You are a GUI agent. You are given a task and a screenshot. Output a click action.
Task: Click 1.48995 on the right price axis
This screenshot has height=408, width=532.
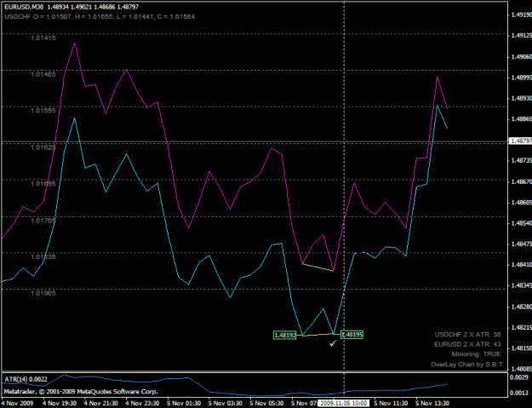pos(522,78)
